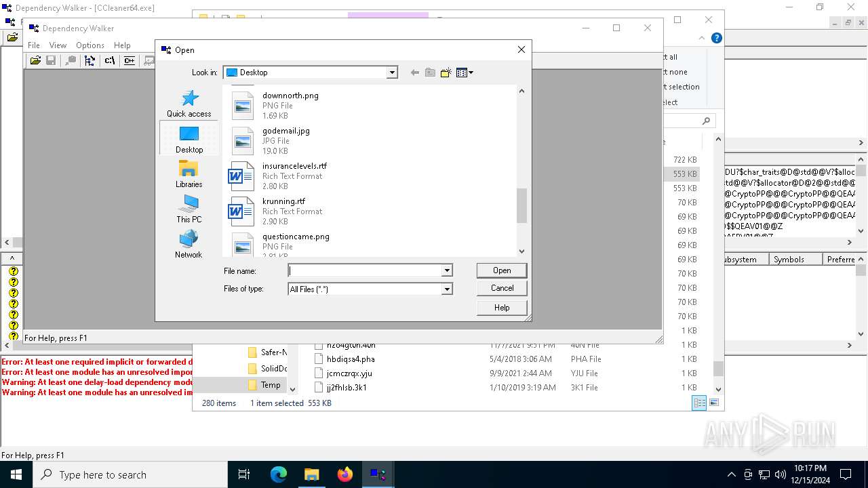This screenshot has height=488, width=868.
Task: Switch Explorer to large icons view
Action: 713,403
